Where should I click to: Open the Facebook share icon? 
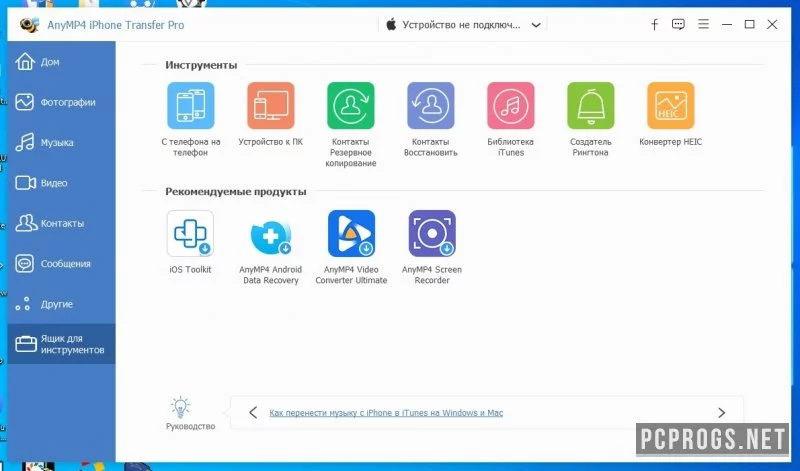tap(655, 24)
